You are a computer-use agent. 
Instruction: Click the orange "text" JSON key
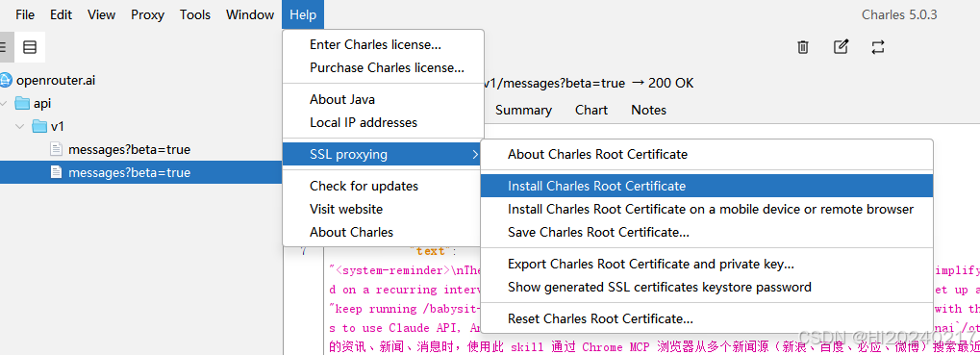click(431, 251)
